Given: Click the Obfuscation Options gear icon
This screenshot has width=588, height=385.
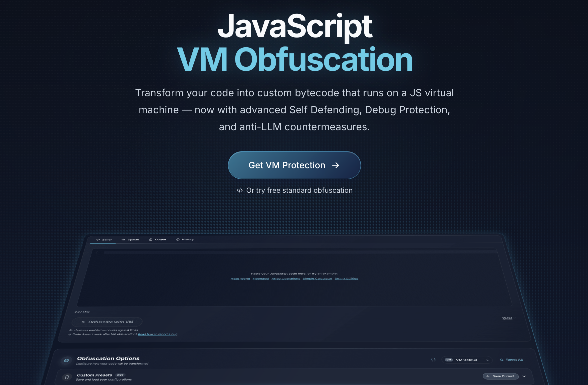Looking at the screenshot, I should click(x=66, y=360).
